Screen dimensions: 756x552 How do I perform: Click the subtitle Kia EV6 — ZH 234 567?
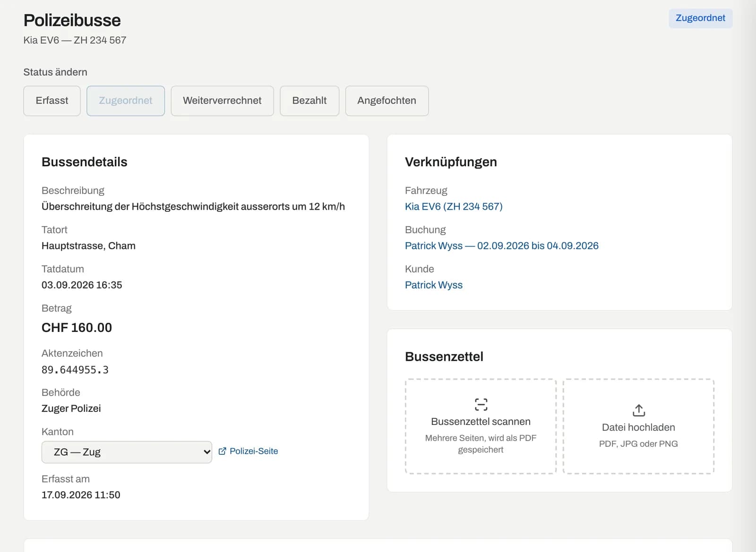coord(75,40)
